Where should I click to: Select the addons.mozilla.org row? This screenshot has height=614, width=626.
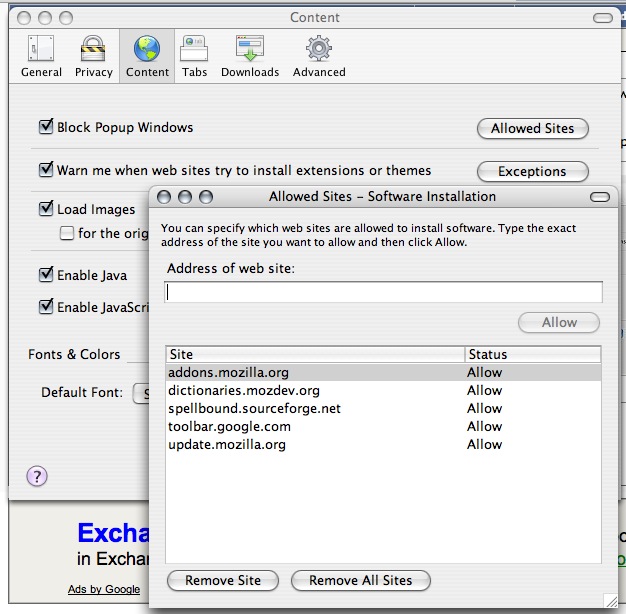(x=383, y=372)
